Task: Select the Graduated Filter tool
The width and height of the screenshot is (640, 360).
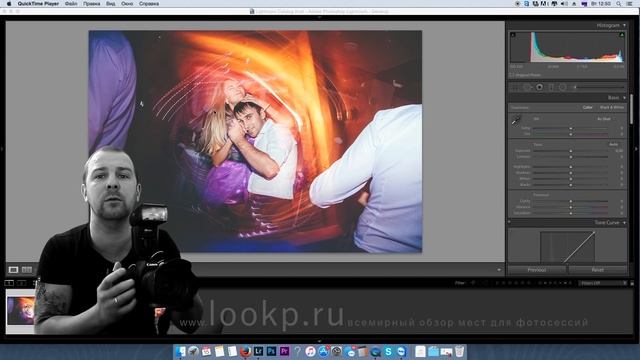Action: click(x=551, y=87)
